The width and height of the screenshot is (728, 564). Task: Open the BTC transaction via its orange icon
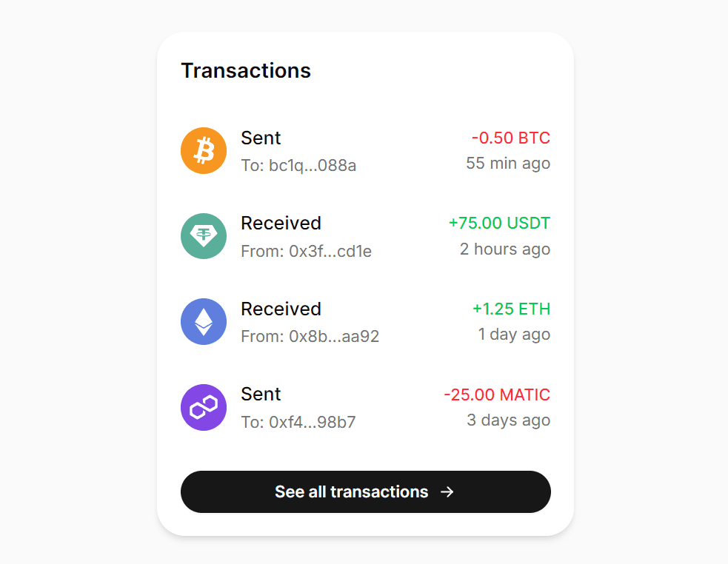[203, 150]
